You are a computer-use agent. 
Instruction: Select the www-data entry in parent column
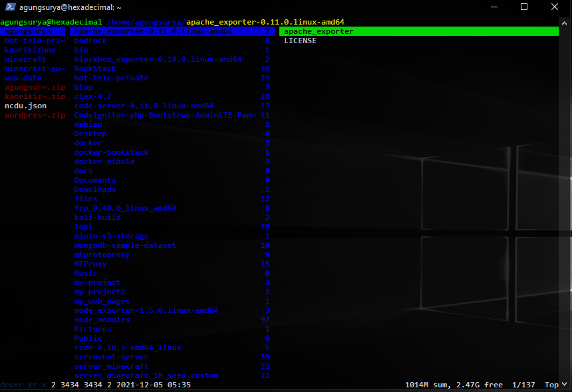pos(23,78)
